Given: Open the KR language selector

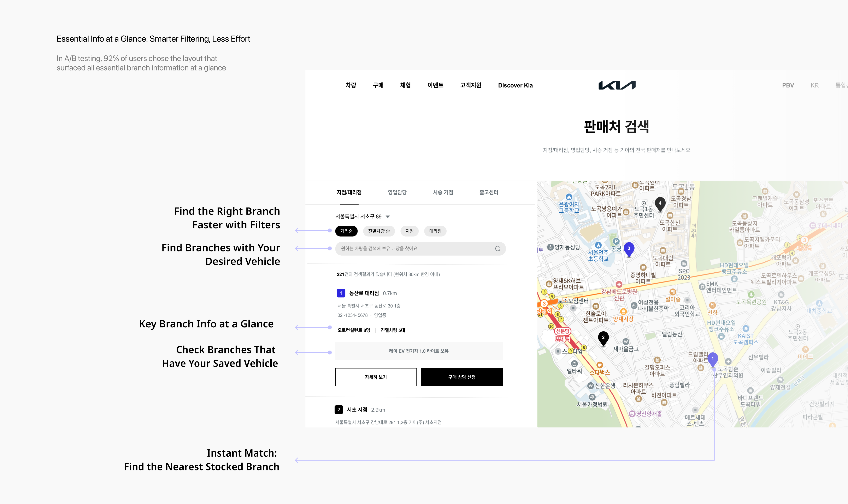Looking at the screenshot, I should click(x=814, y=85).
